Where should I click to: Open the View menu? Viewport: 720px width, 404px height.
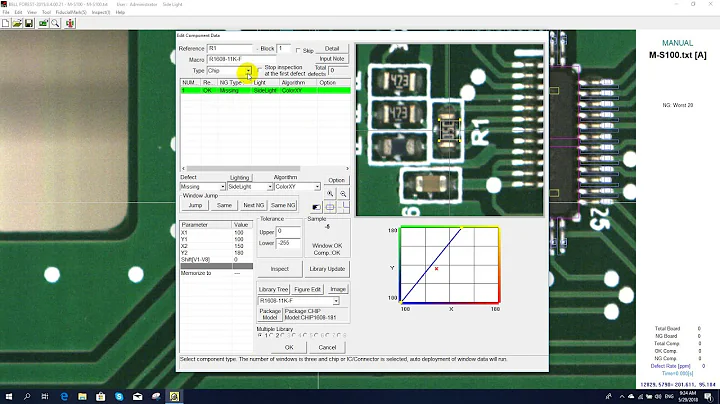point(32,12)
